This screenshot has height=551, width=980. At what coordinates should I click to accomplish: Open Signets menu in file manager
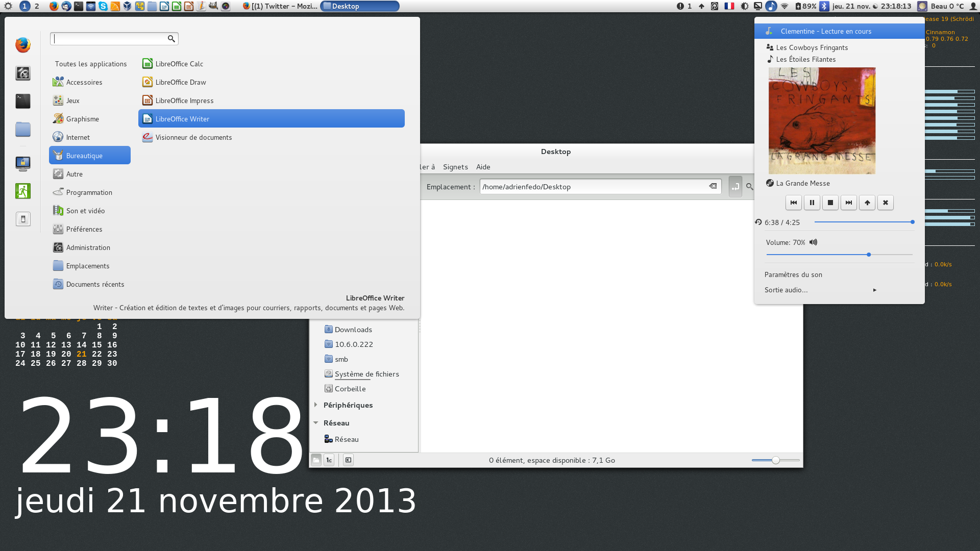455,167
